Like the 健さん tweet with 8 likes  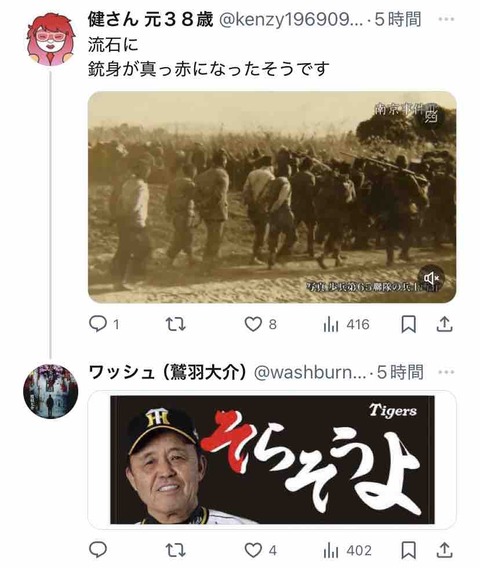pyautogui.click(x=260, y=324)
